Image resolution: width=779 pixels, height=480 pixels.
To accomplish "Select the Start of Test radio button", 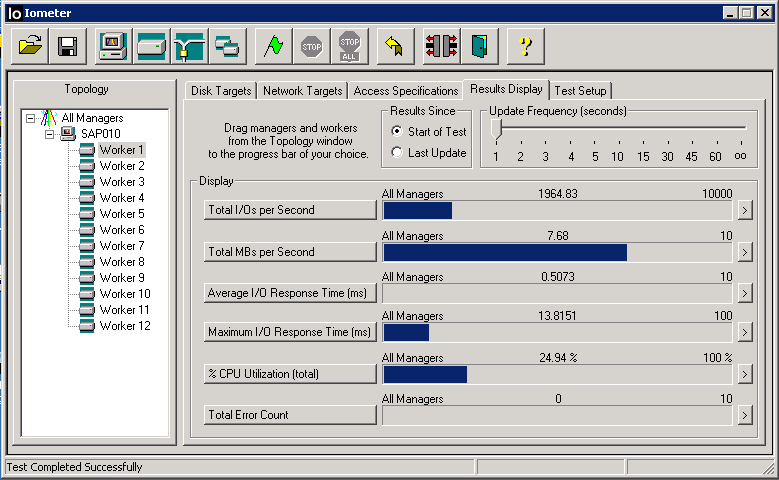I will coord(396,131).
